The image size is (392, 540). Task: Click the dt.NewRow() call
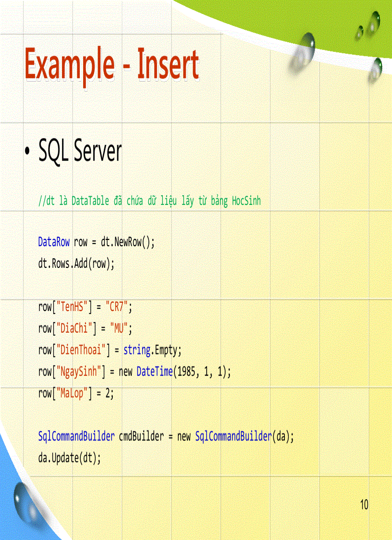coord(127,242)
